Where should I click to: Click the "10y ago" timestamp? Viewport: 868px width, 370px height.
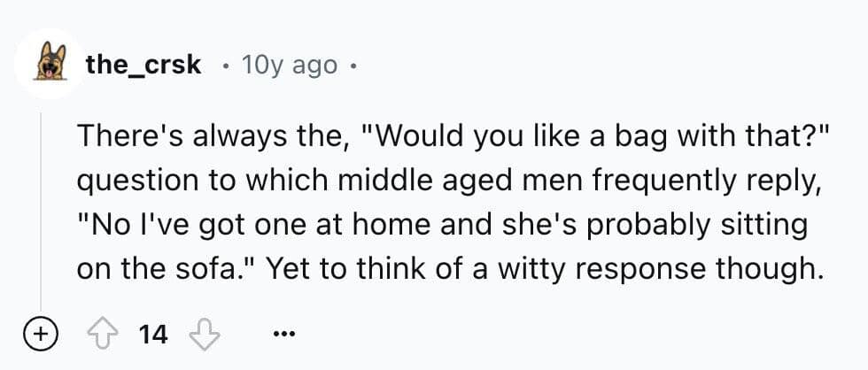pos(288,65)
